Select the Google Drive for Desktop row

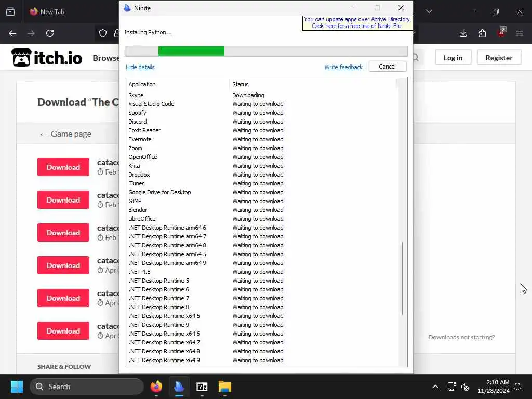(262, 192)
